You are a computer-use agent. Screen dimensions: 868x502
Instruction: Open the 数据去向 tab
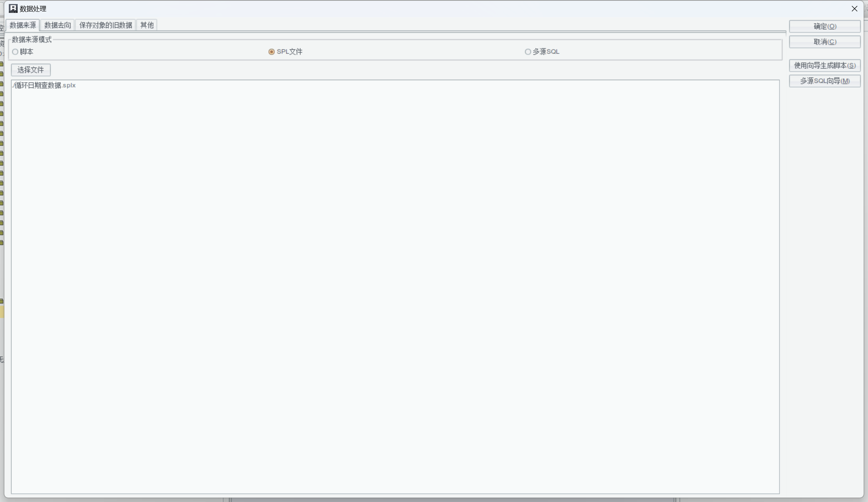tap(57, 25)
